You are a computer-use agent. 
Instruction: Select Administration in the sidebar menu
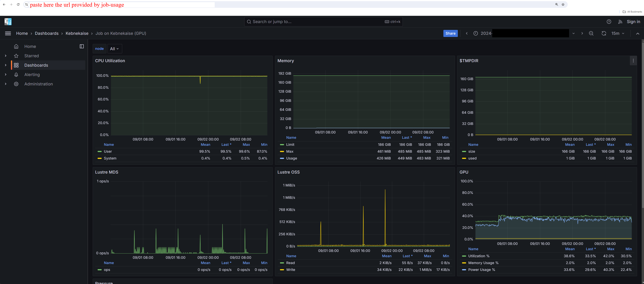(x=38, y=84)
